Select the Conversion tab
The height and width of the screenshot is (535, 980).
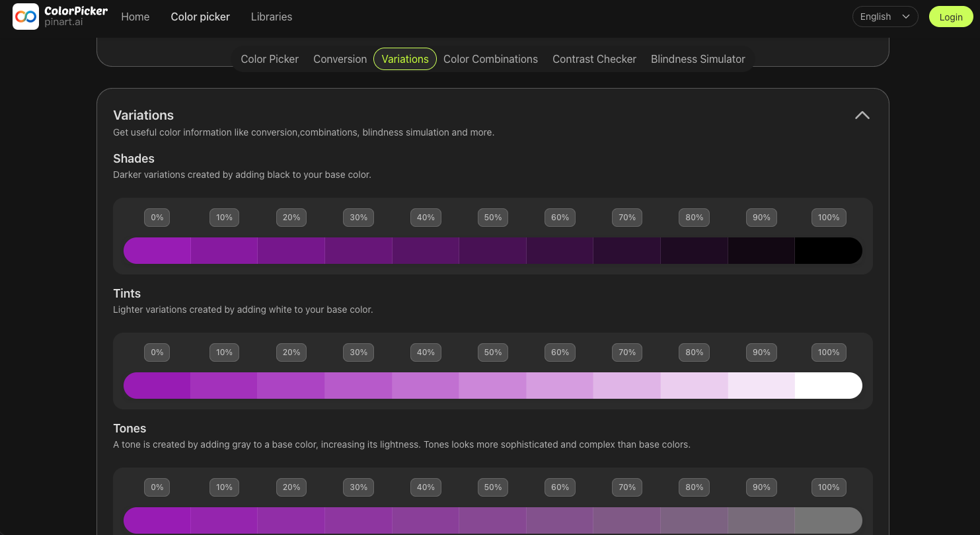tap(340, 59)
